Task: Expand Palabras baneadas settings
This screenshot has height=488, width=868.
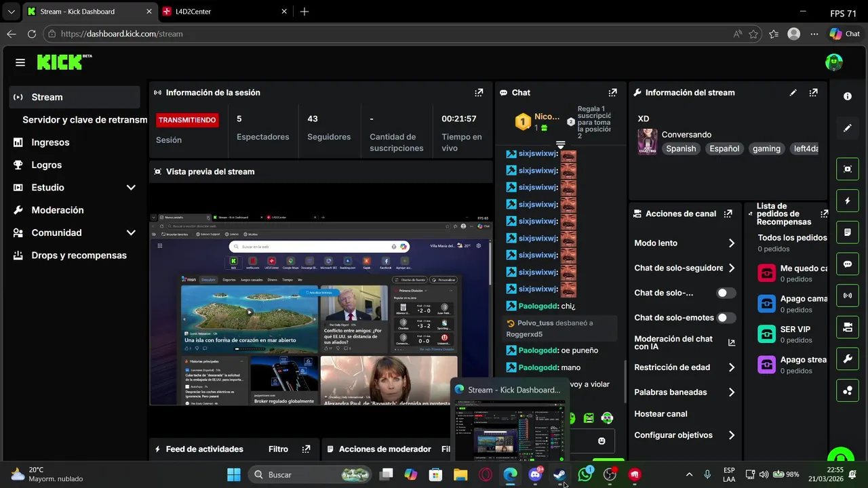Action: 732,392
